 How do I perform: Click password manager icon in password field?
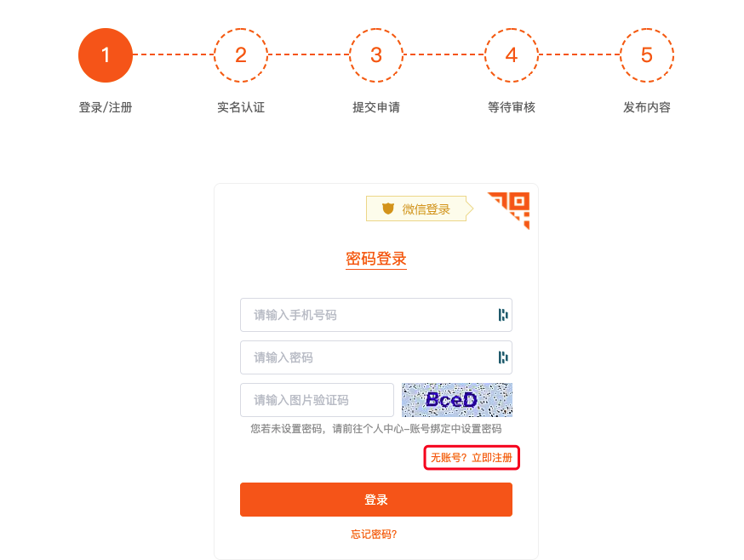pos(503,357)
